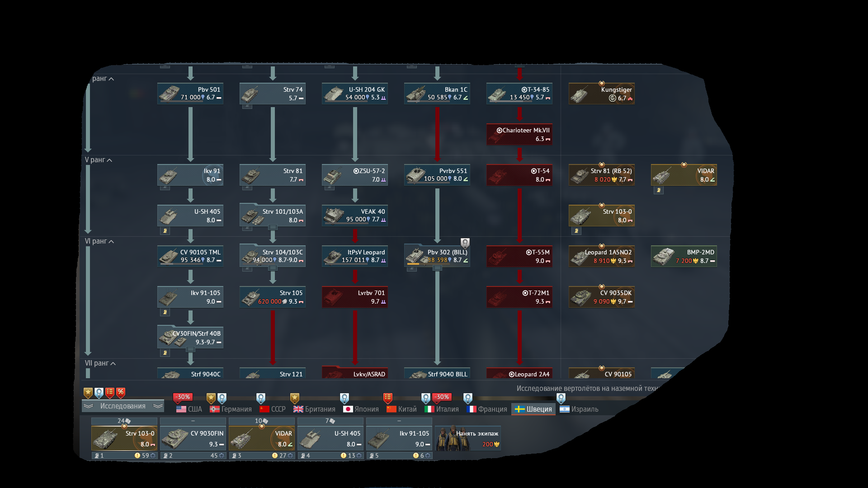Click the red percent discount icon
This screenshot has height=488, width=868.
coord(121,392)
